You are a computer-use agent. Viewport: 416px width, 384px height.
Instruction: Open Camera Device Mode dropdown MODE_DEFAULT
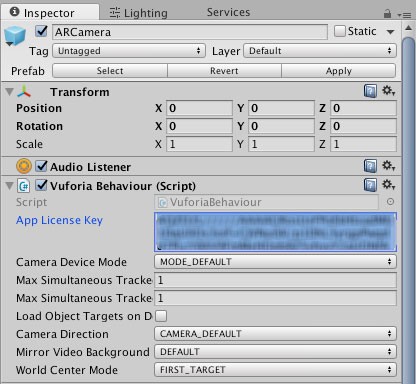[x=275, y=262]
